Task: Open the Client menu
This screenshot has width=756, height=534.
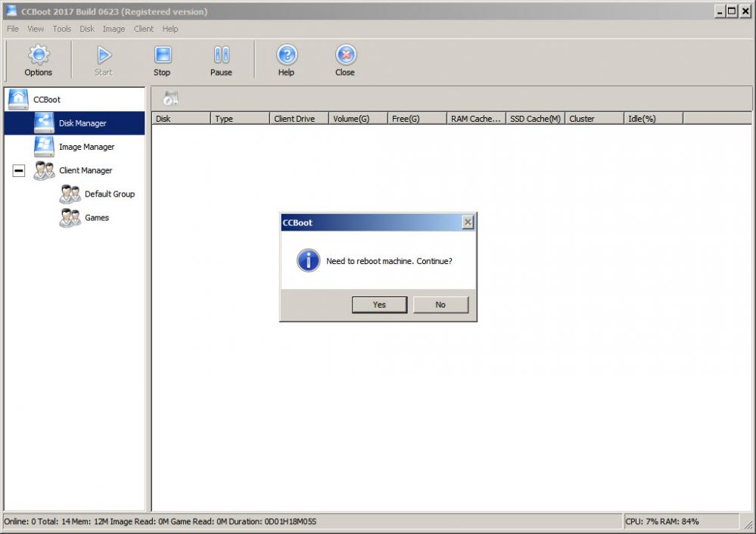Action: (144, 29)
